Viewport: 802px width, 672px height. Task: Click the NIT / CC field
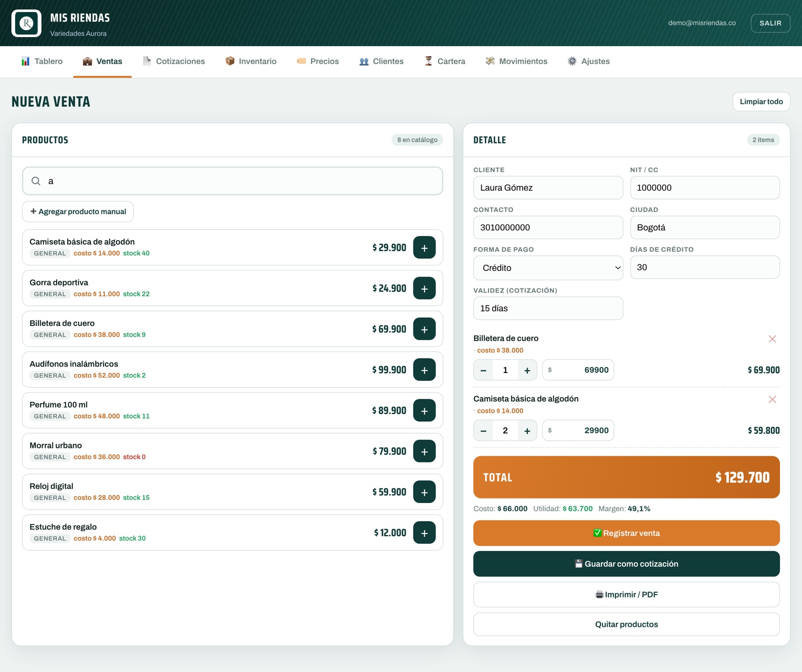[x=705, y=188]
